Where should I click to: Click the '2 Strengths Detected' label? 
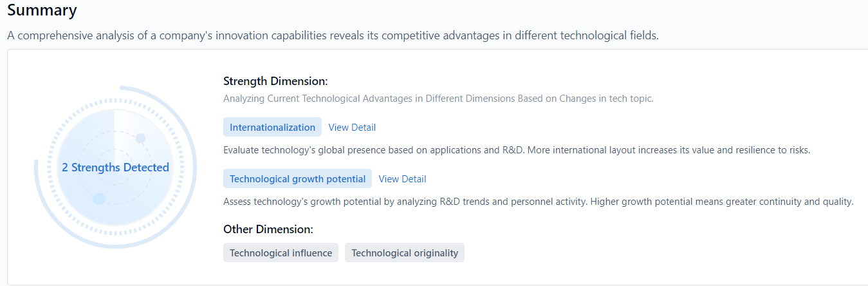pos(115,167)
